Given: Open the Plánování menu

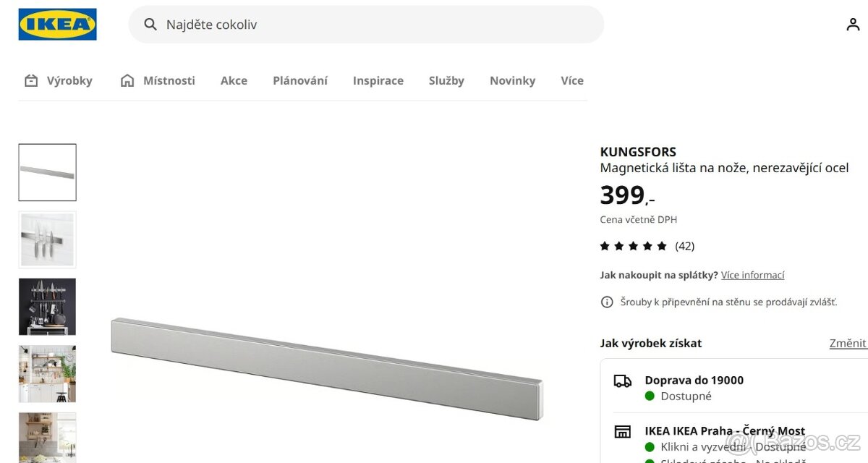Looking at the screenshot, I should [300, 81].
